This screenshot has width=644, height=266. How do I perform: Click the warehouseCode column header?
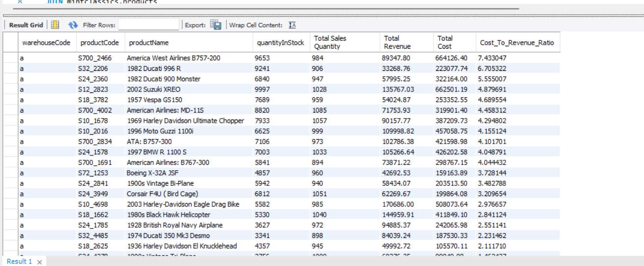(46, 43)
